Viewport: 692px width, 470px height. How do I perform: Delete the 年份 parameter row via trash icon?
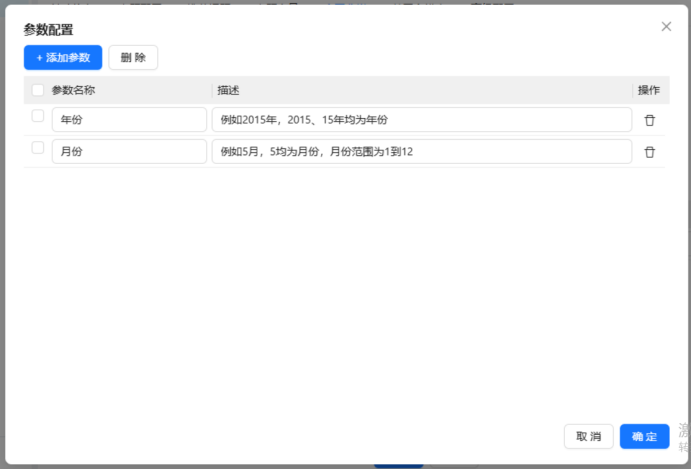tap(649, 120)
